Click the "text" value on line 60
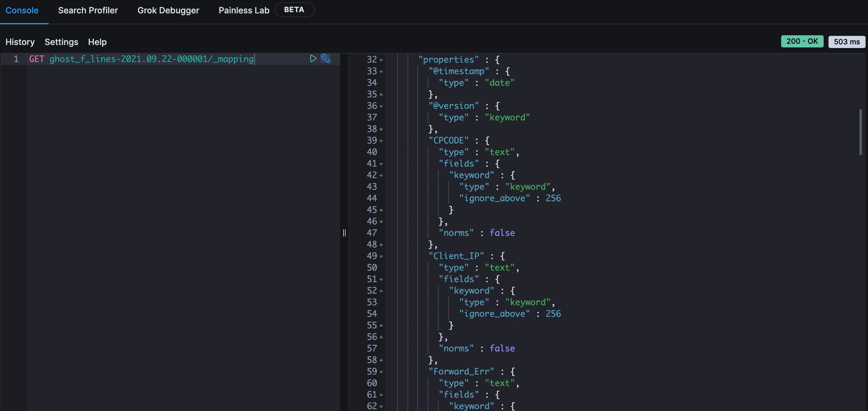This screenshot has width=868, height=411. click(x=499, y=383)
